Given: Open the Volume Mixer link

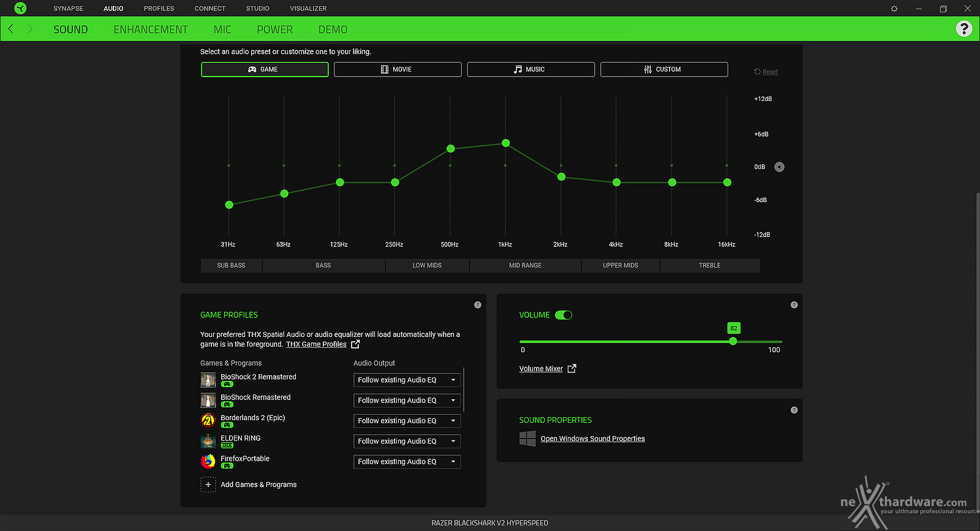Looking at the screenshot, I should (541, 369).
